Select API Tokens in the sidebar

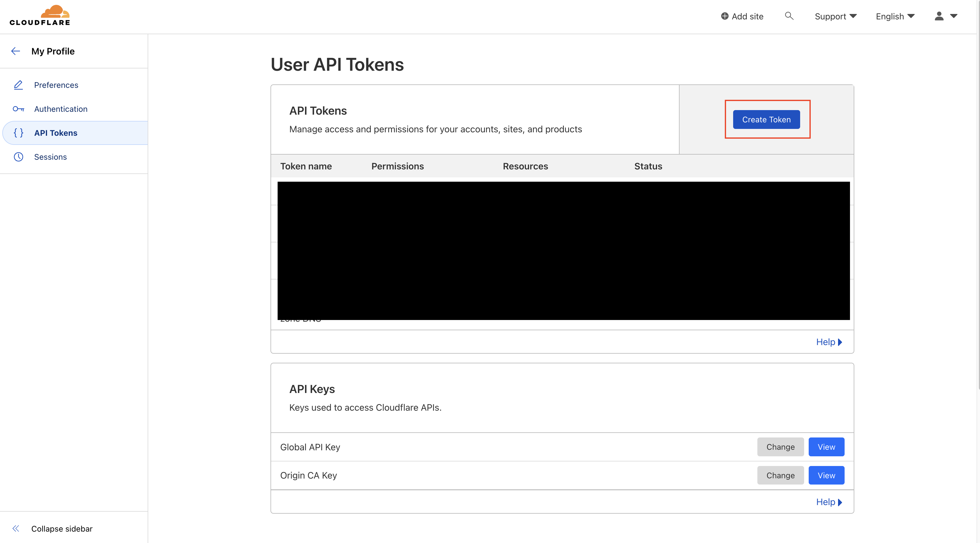[x=75, y=133]
